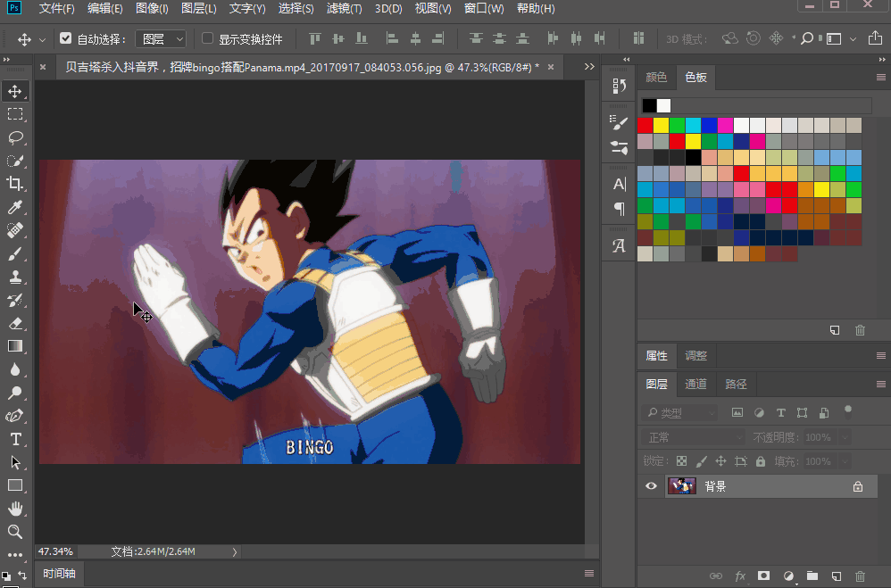Select the Crop tool
This screenshot has height=588, width=891.
click(15, 184)
